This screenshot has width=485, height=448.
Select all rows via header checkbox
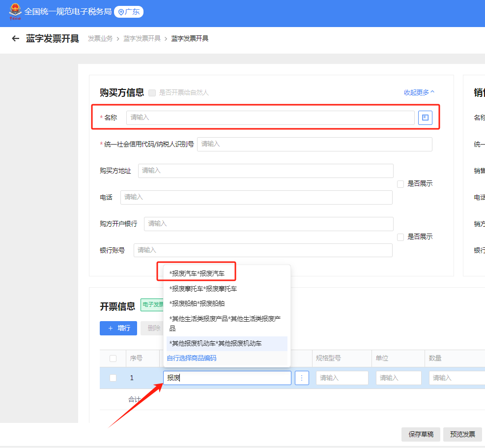coord(113,358)
